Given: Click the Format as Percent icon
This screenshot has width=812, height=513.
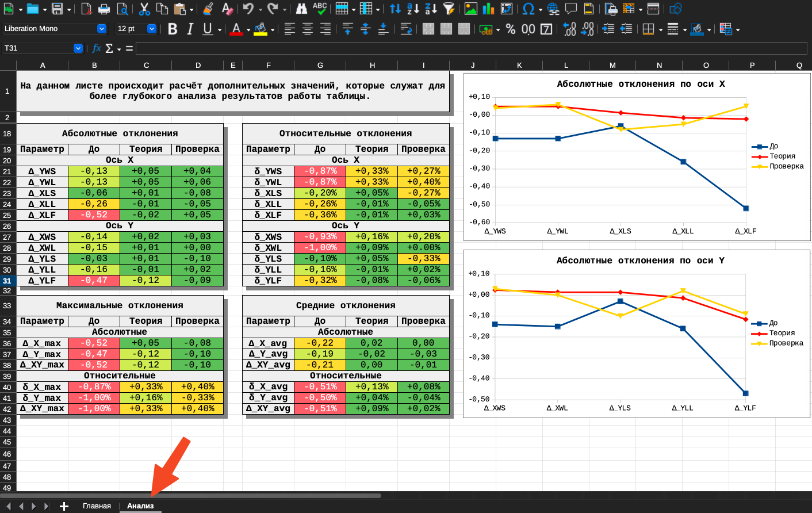Looking at the screenshot, I should [511, 29].
